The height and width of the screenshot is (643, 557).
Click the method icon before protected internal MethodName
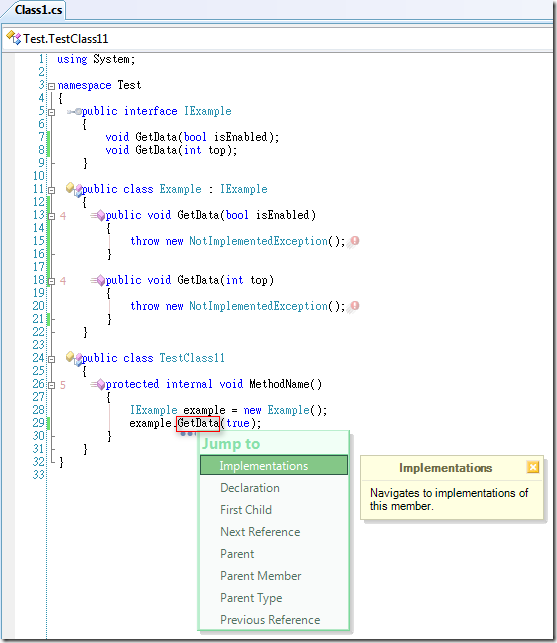(98, 384)
